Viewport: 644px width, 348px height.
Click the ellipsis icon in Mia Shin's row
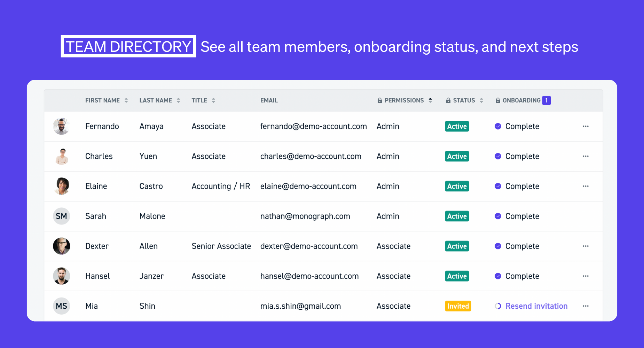(x=586, y=306)
